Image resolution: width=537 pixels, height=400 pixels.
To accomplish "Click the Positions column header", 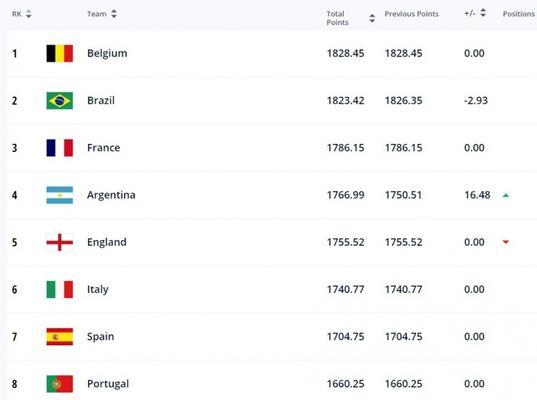I will (519, 14).
